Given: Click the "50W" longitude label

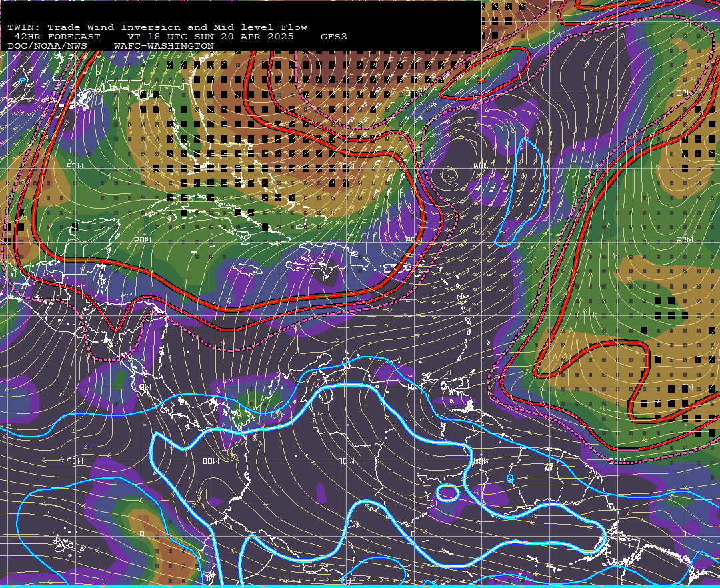Looking at the screenshot, I should click(617, 461).
